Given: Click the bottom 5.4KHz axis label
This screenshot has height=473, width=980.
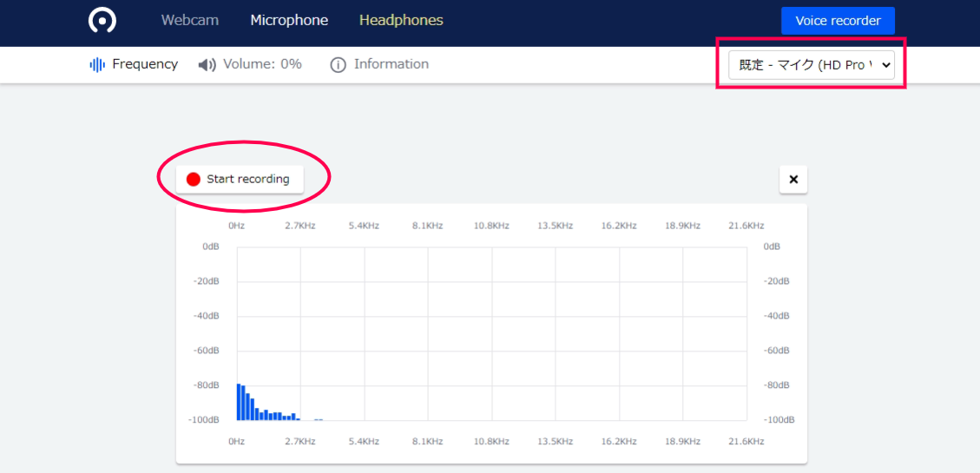Looking at the screenshot, I should click(x=364, y=441).
